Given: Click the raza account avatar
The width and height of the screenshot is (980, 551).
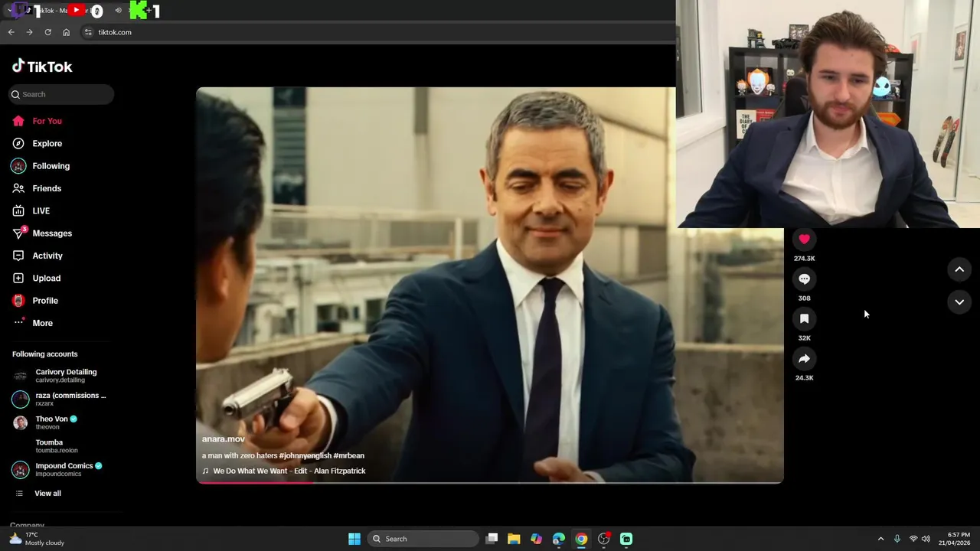Looking at the screenshot, I should point(21,399).
